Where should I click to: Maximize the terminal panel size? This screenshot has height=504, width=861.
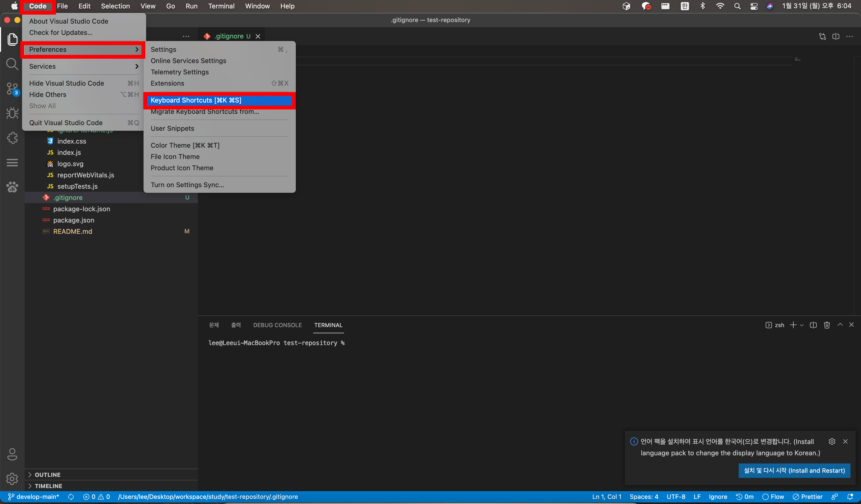pos(840,325)
